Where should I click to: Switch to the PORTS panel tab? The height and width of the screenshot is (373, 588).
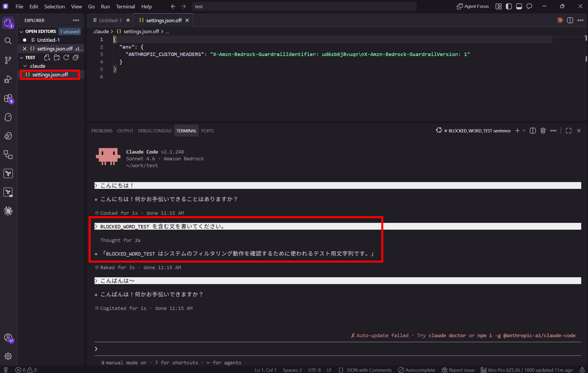tap(207, 131)
